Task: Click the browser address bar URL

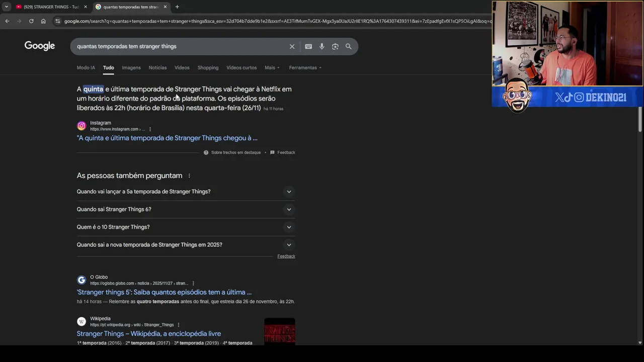Action: [x=277, y=21]
